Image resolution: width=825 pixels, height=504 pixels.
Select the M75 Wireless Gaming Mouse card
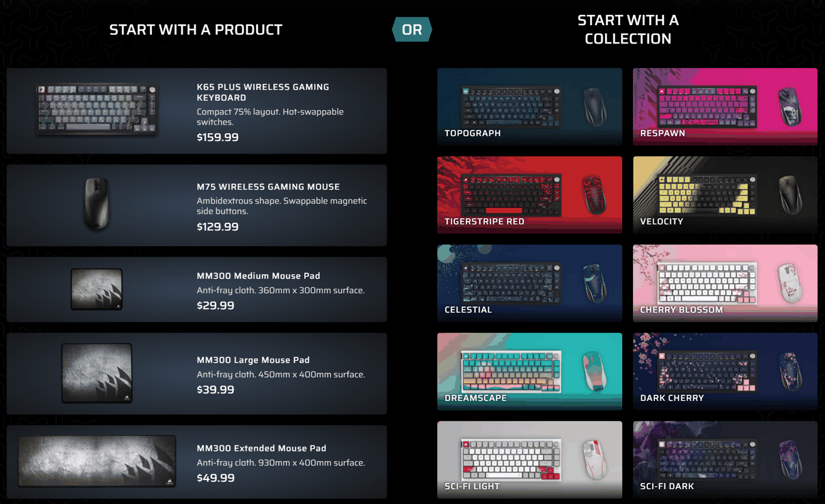click(x=197, y=206)
